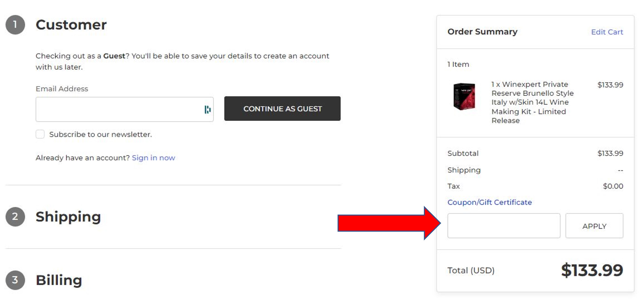Image resolution: width=644 pixels, height=300 pixels.
Task: Open the Billing step heading
Action: click(x=59, y=280)
